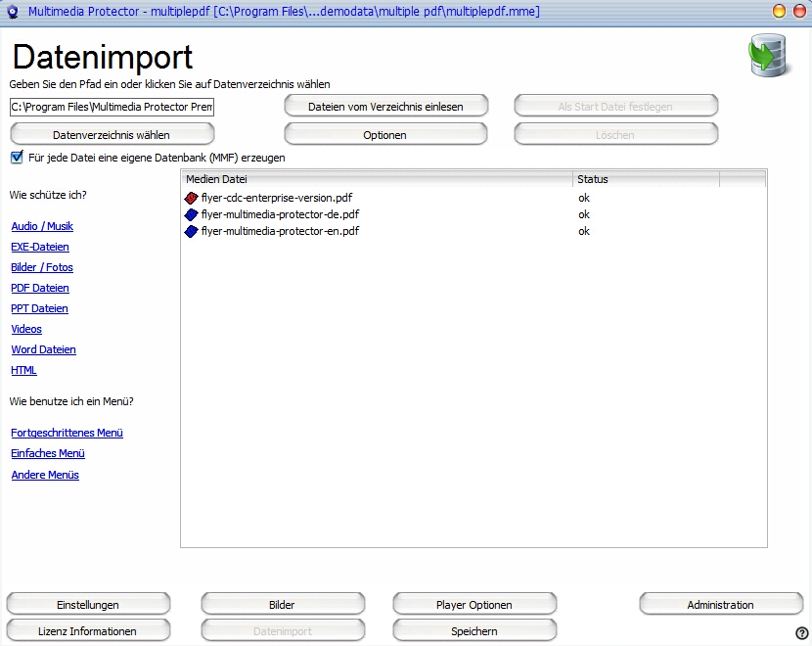Close the window with the red button

click(799, 11)
